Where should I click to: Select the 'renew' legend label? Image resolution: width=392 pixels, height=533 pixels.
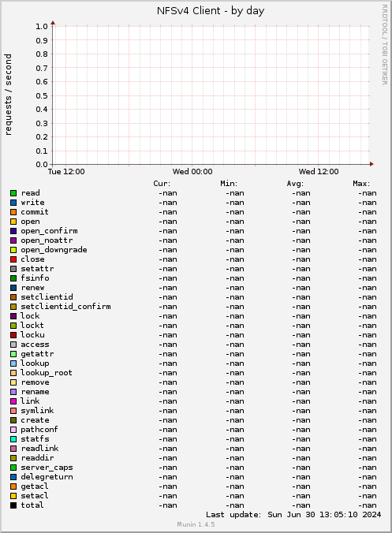click(x=32, y=288)
